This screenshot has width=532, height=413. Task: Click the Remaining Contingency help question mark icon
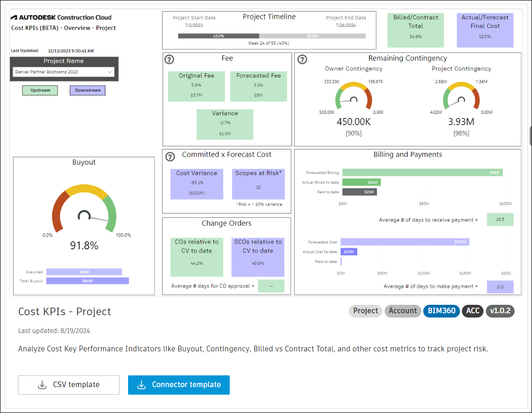[x=302, y=60]
